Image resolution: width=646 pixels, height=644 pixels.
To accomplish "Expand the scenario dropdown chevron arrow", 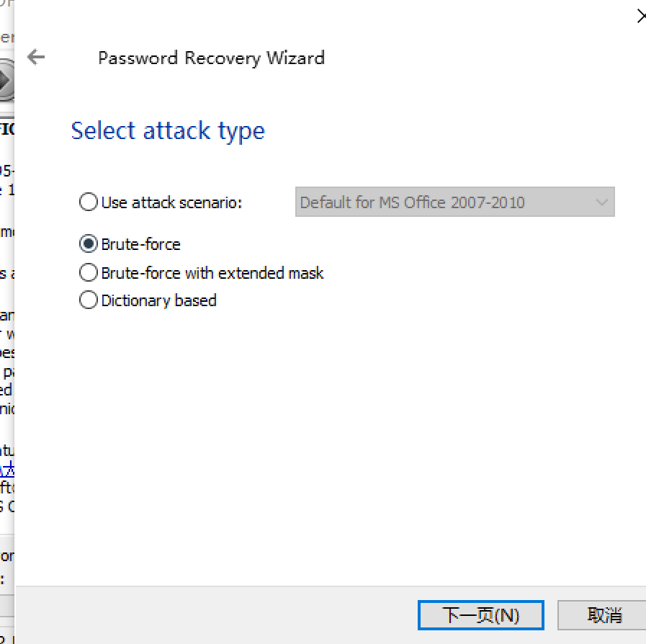I will click(602, 202).
